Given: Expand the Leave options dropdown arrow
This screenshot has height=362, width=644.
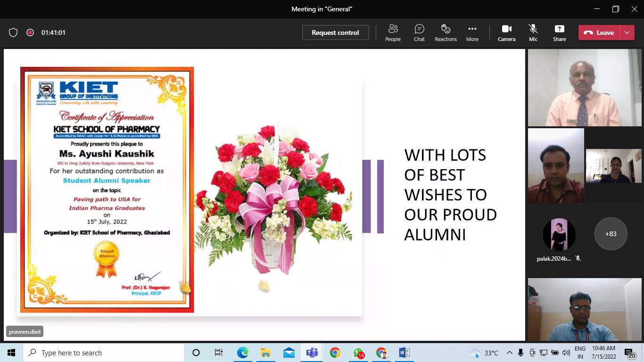Looking at the screenshot, I should (x=627, y=33).
